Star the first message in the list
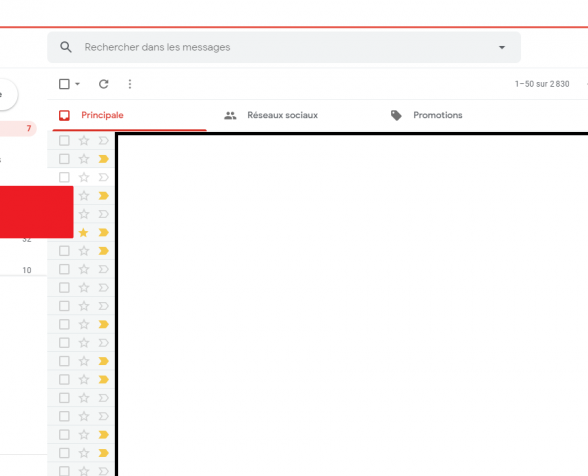 point(84,141)
